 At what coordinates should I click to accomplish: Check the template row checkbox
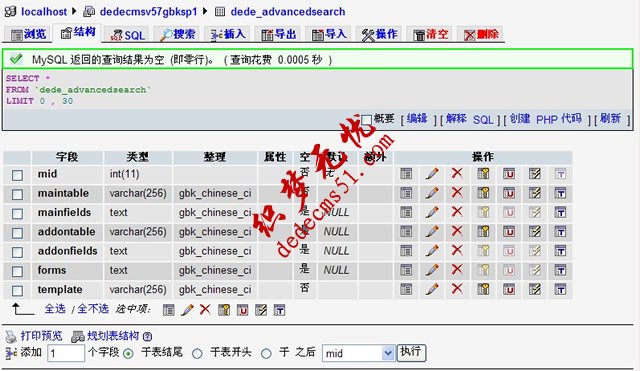point(17,291)
